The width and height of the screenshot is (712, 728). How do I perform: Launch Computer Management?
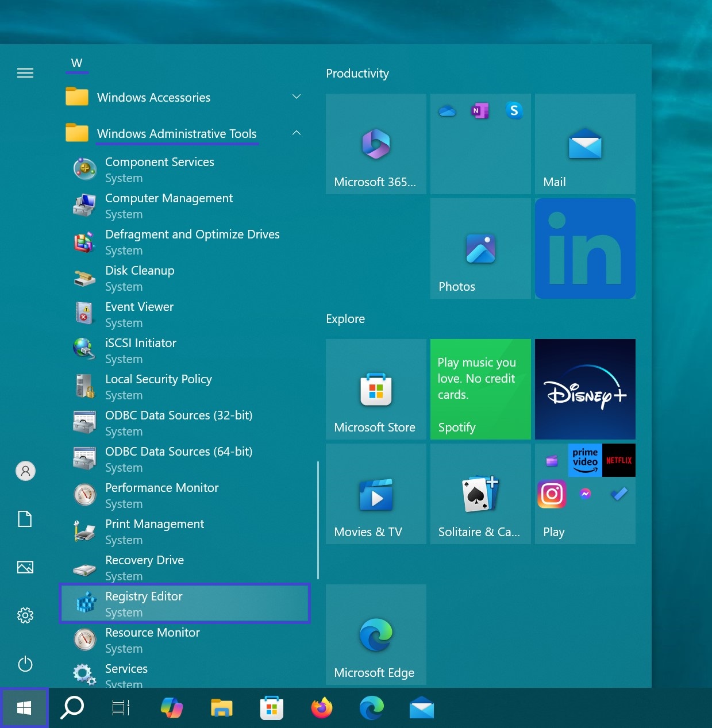(x=184, y=206)
